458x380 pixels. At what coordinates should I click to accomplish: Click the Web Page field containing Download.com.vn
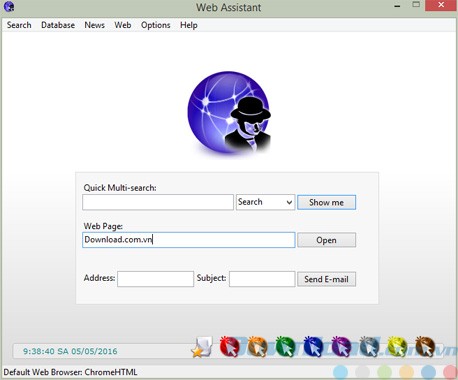pos(189,240)
